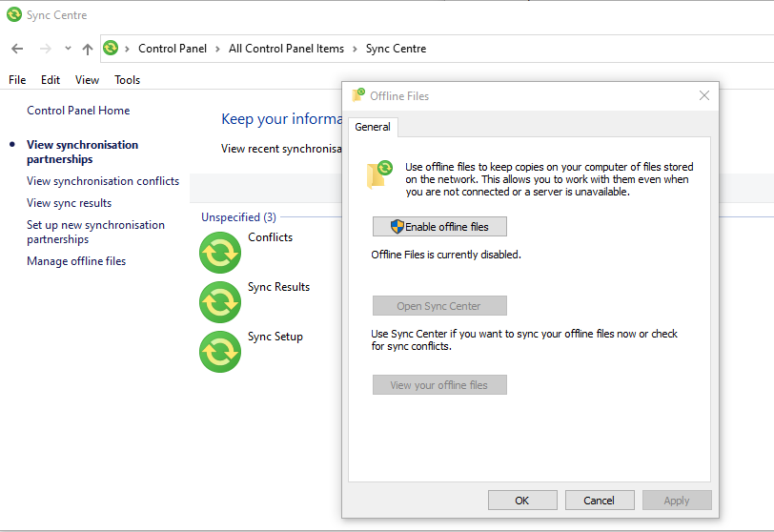This screenshot has width=774, height=532.
Task: Click the Sync Centre icon in the address bar
Action: tap(111, 48)
